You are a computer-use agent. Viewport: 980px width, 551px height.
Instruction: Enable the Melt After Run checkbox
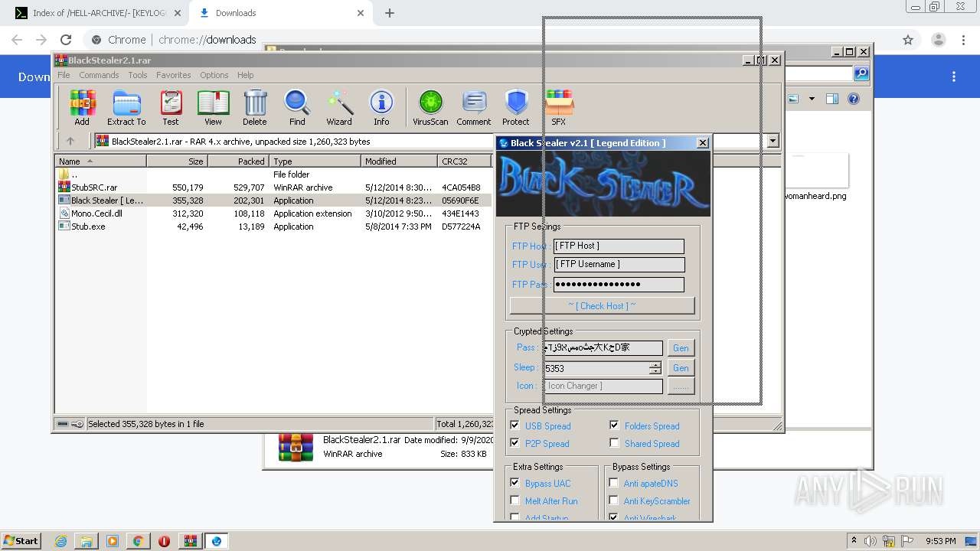coord(514,500)
